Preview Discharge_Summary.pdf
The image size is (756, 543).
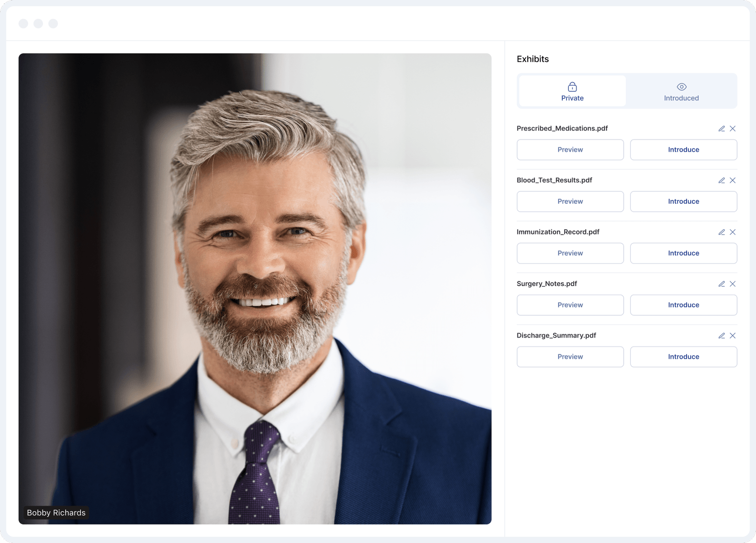pyautogui.click(x=570, y=357)
